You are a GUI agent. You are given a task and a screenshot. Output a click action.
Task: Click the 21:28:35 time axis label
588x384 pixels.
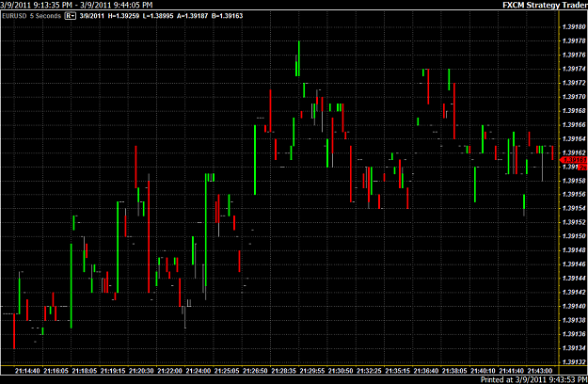(x=284, y=371)
